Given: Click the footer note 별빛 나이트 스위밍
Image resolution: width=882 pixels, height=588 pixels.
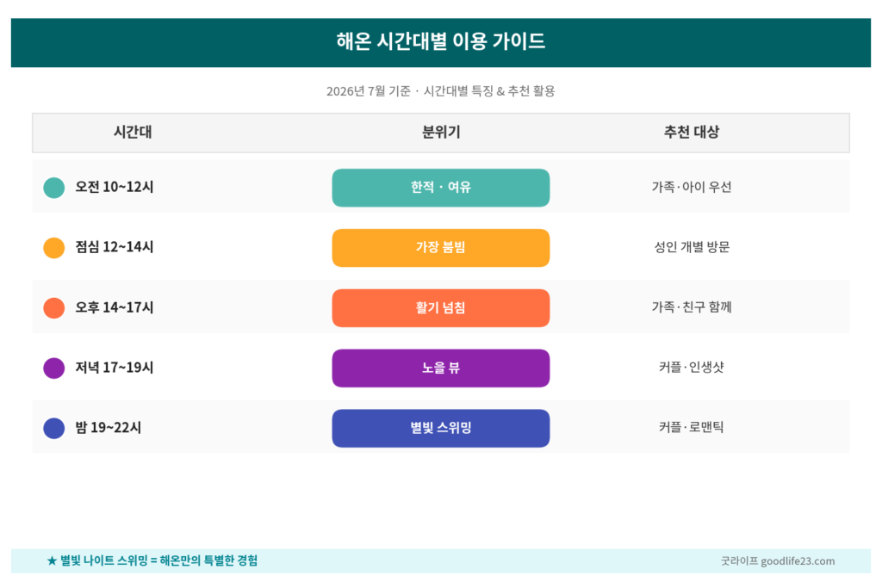Looking at the screenshot, I should [x=152, y=560].
